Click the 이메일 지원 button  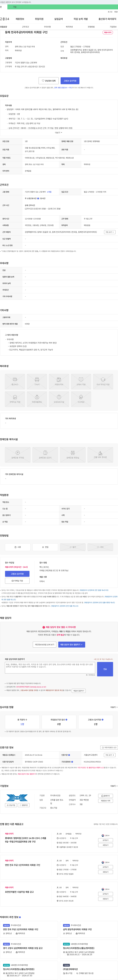[17, 581]
